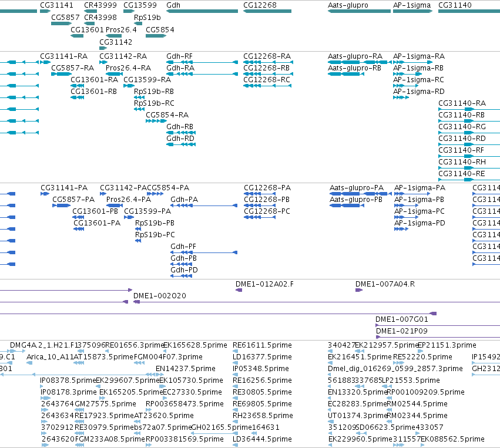Click protein Gdh-PA label

[184, 200]
